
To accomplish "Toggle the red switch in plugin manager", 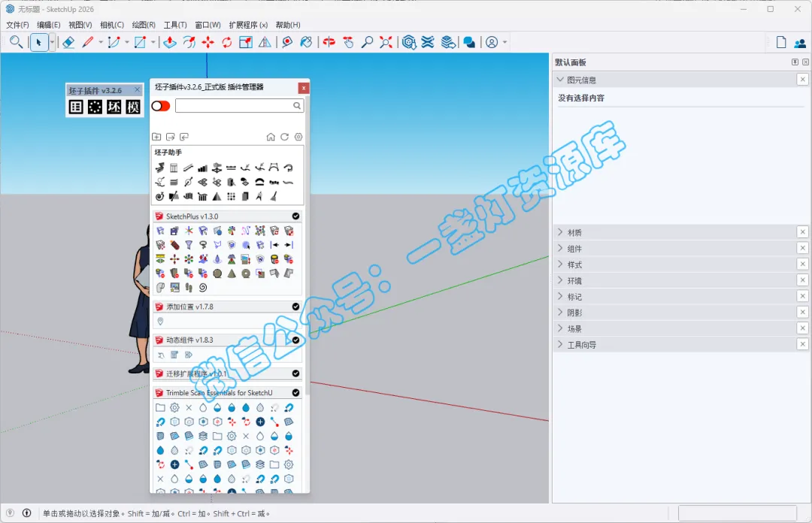I will tap(161, 106).
